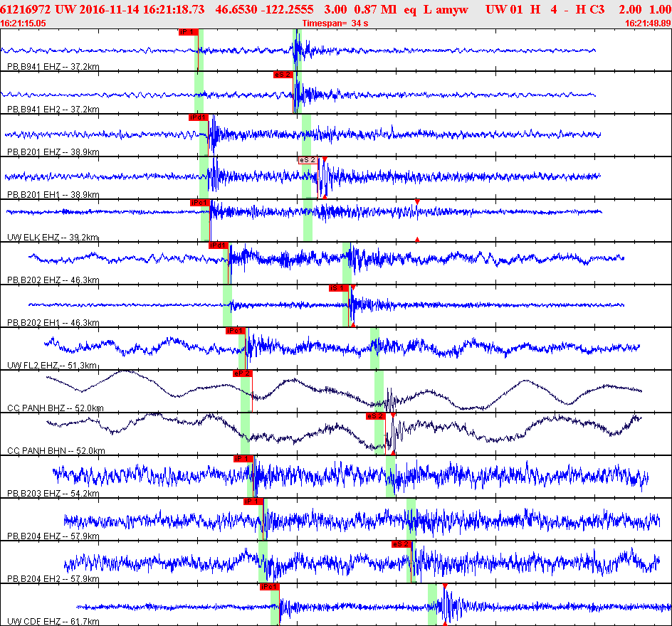The height and width of the screenshot is (626, 672).
Task: Click the iP pick flag on PB.B941 EHZ
Action: (187, 32)
